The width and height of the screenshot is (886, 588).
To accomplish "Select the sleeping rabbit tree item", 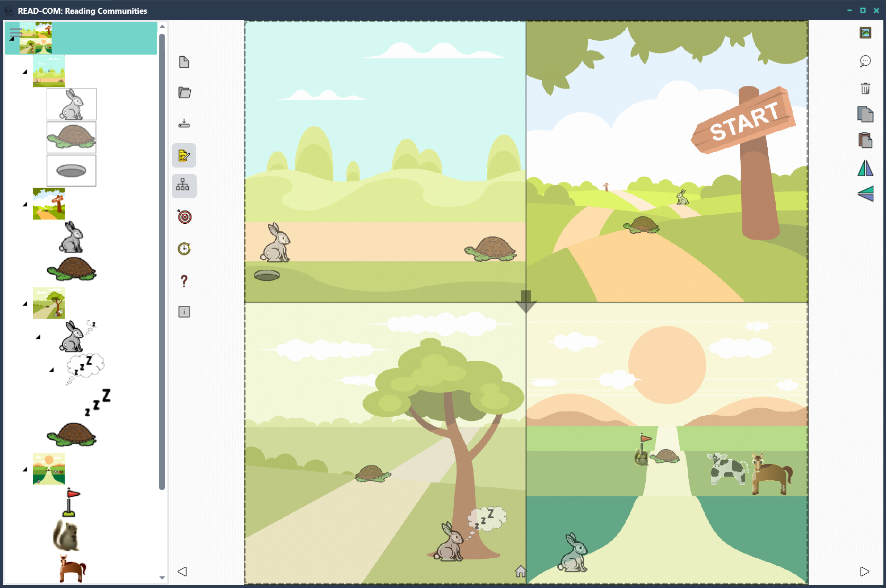I will coord(77,336).
